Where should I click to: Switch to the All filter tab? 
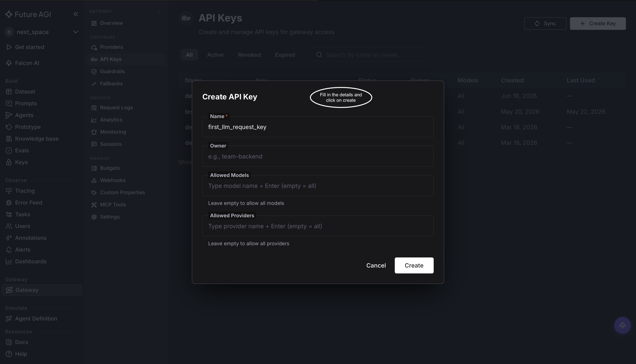[x=189, y=55]
